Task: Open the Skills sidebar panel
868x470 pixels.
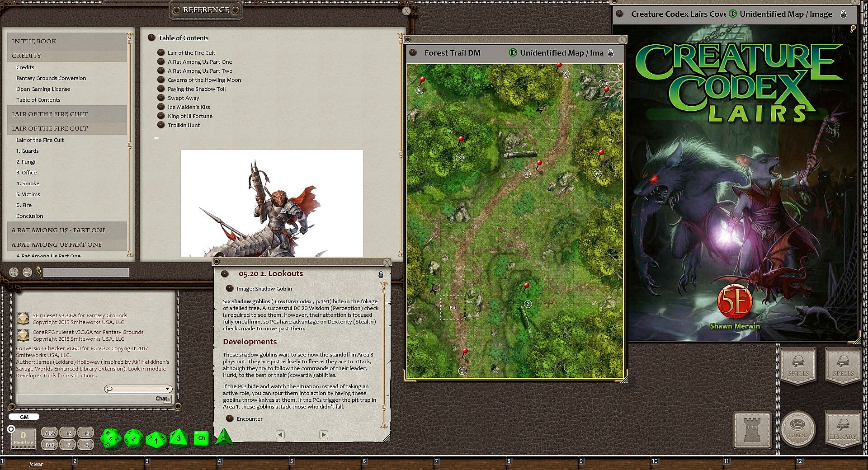Action: (798, 367)
